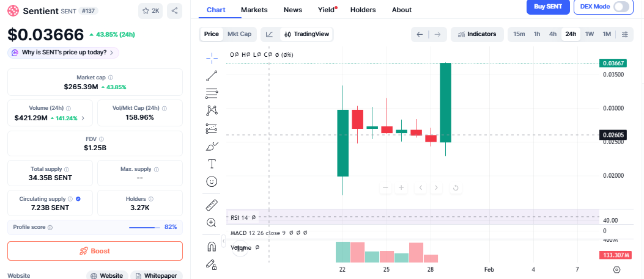Select the ruler measure tool
The width and height of the screenshot is (644, 279).
[x=212, y=205]
